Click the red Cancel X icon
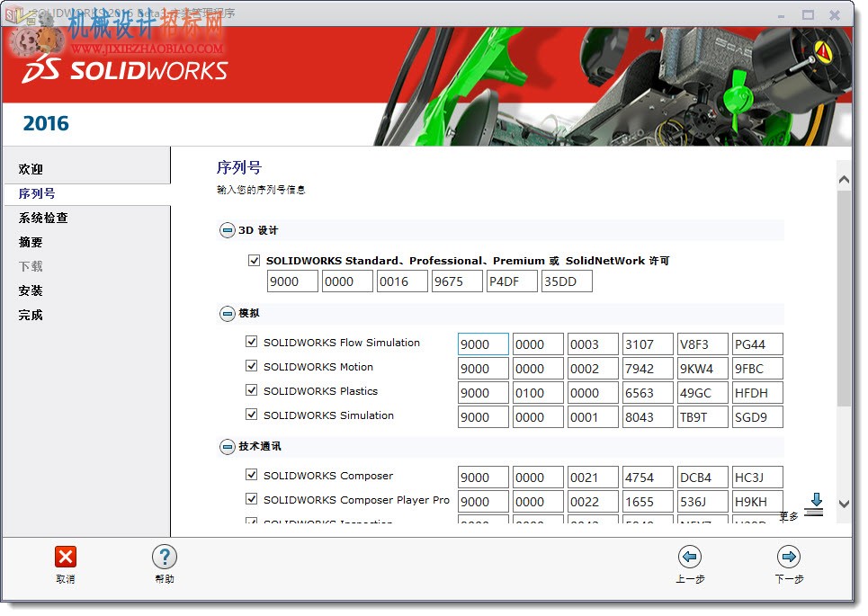868x616 pixels. coord(66,558)
